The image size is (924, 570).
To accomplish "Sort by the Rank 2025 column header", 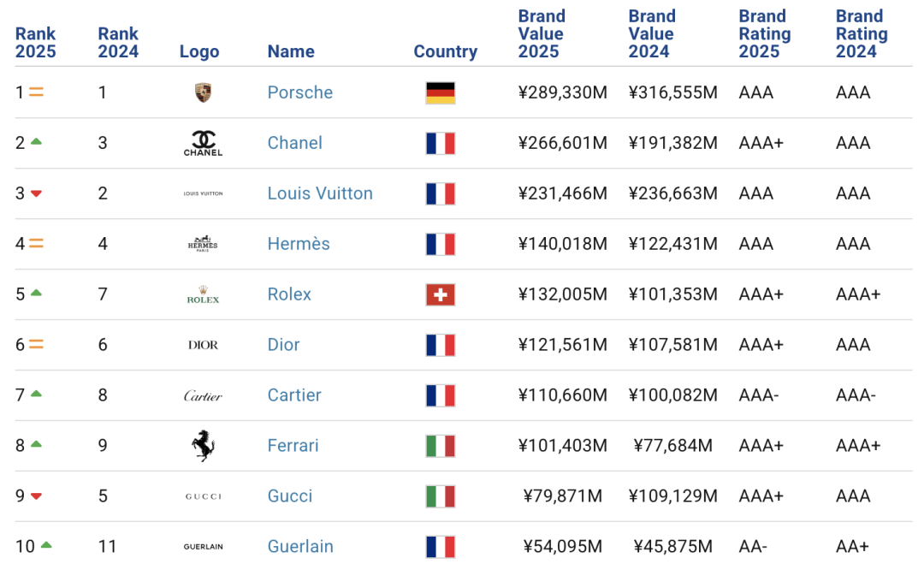I will [35, 43].
